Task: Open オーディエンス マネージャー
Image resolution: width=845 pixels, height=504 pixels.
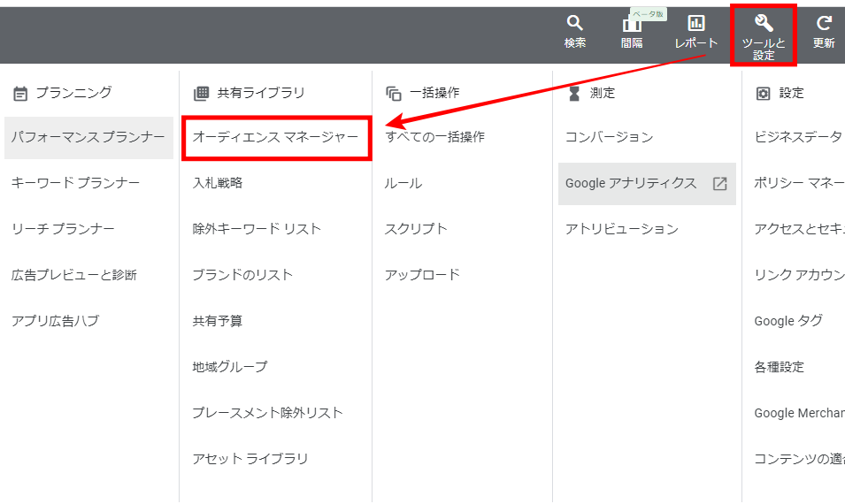Action: coord(275,137)
